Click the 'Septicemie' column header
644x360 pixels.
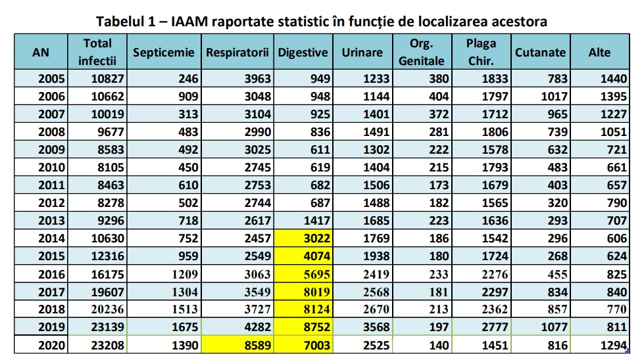pos(164,52)
